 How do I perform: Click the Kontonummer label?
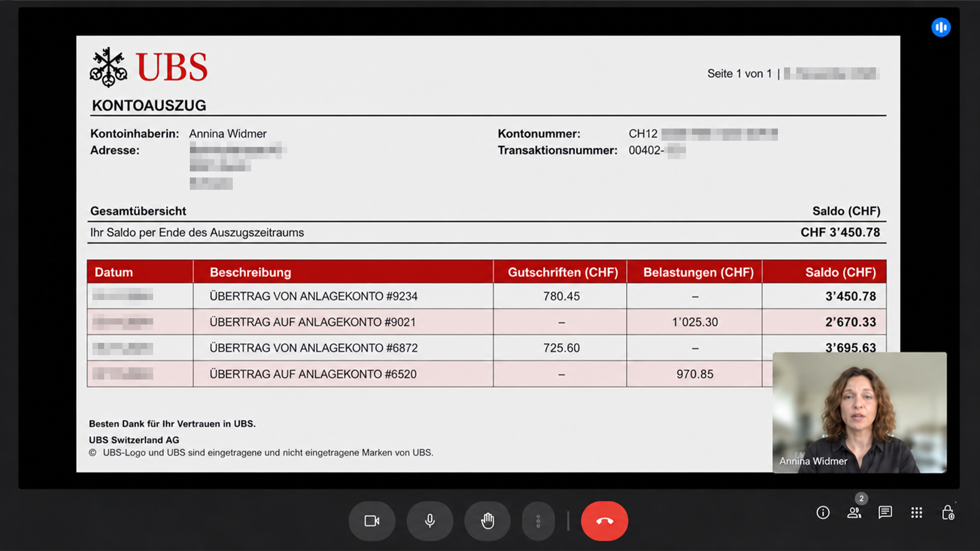click(539, 134)
